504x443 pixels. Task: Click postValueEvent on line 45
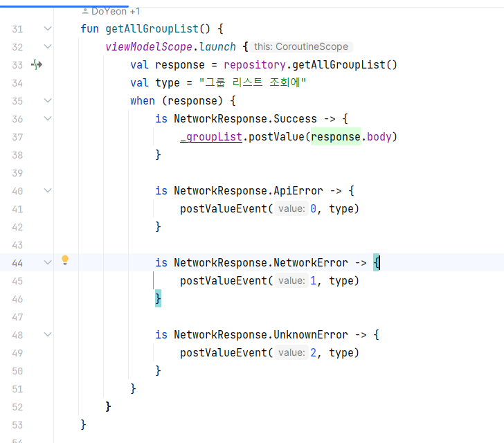[224, 281]
